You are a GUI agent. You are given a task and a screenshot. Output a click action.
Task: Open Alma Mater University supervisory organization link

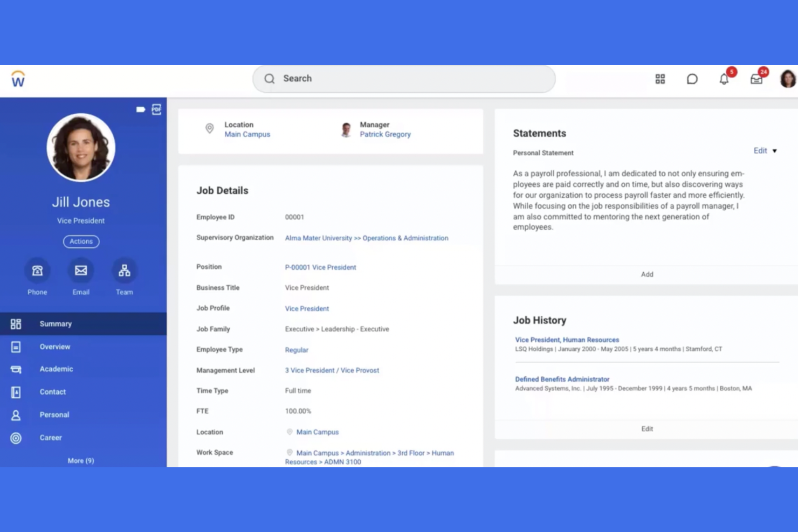pyautogui.click(x=367, y=238)
